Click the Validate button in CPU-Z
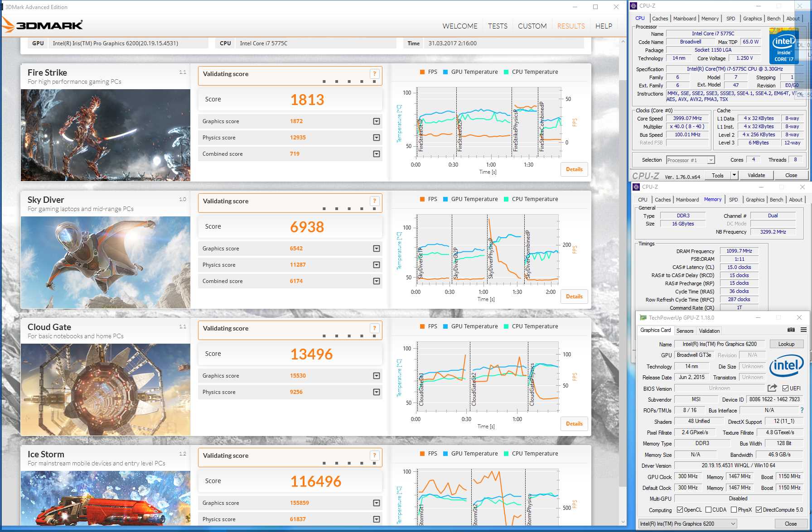812x532 pixels. coord(756,175)
